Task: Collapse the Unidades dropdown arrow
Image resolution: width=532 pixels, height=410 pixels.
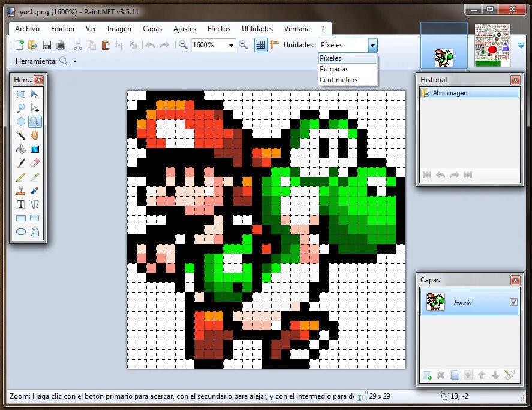Action: click(x=372, y=45)
